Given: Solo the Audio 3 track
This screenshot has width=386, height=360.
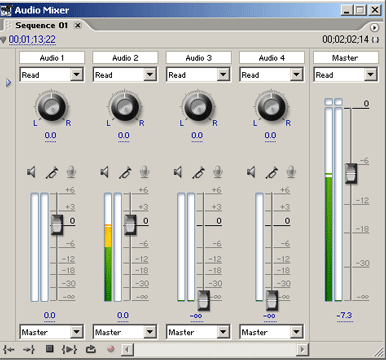Looking at the screenshot, I should tap(198, 172).
